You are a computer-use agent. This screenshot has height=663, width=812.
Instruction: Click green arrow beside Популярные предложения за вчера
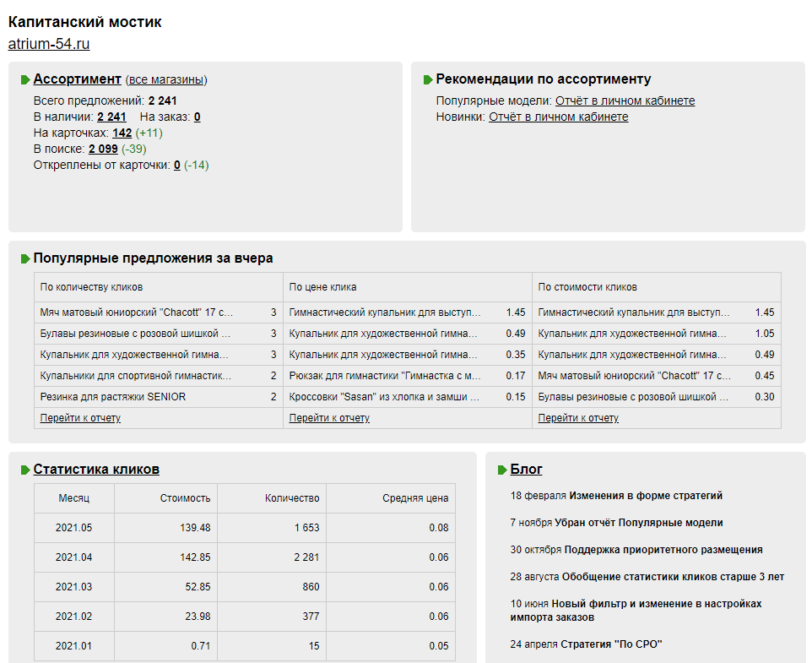26,258
